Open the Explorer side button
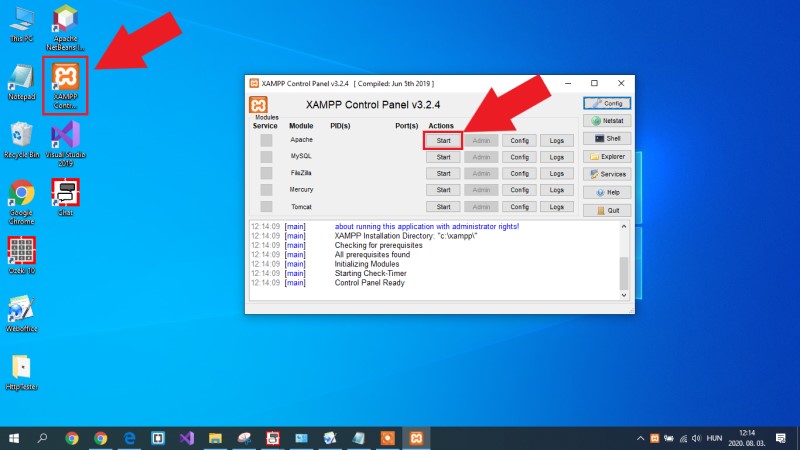Viewport: 800px width, 450px height. click(x=607, y=157)
